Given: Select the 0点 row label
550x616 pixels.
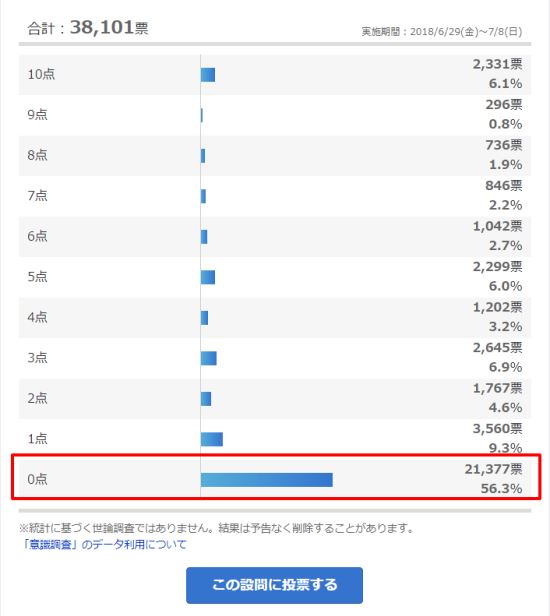Looking at the screenshot, I should click(37, 479).
